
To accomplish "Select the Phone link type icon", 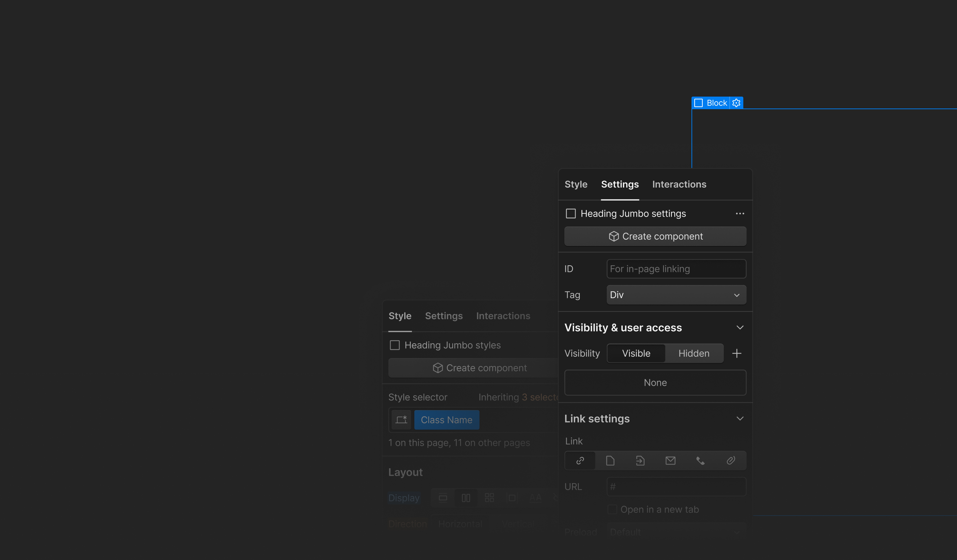I will 700,461.
